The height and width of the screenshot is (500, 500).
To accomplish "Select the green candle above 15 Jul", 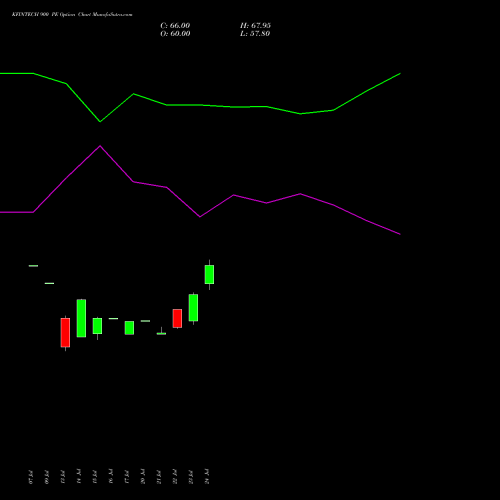I will pyautogui.click(x=97, y=326).
